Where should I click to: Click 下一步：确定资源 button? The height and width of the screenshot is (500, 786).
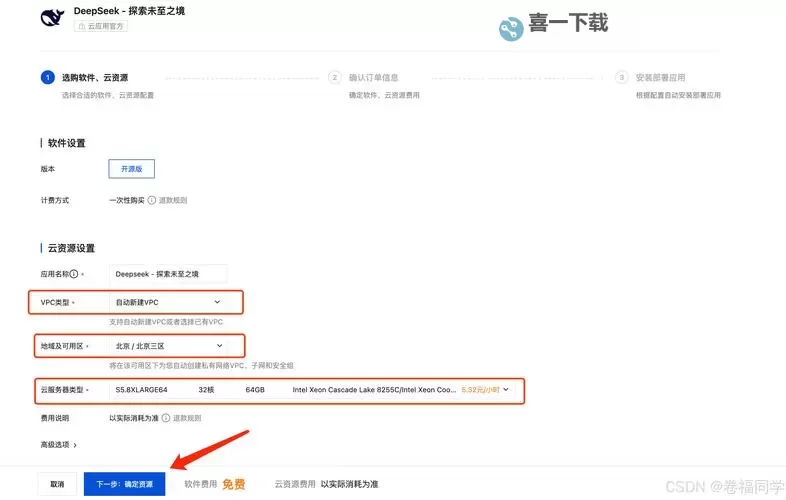click(x=124, y=484)
